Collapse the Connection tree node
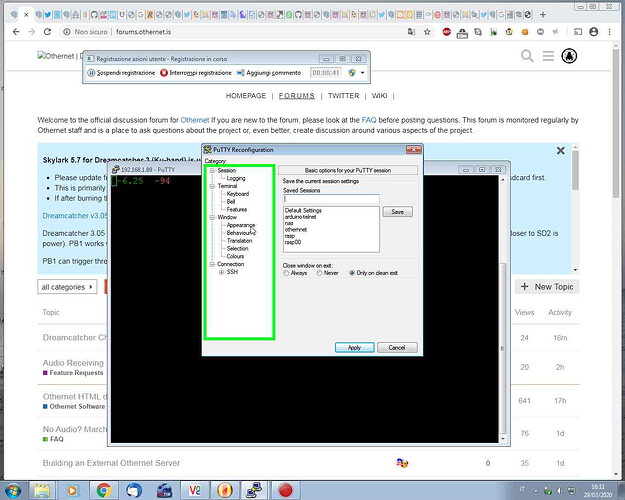This screenshot has height=500, width=625. click(212, 264)
